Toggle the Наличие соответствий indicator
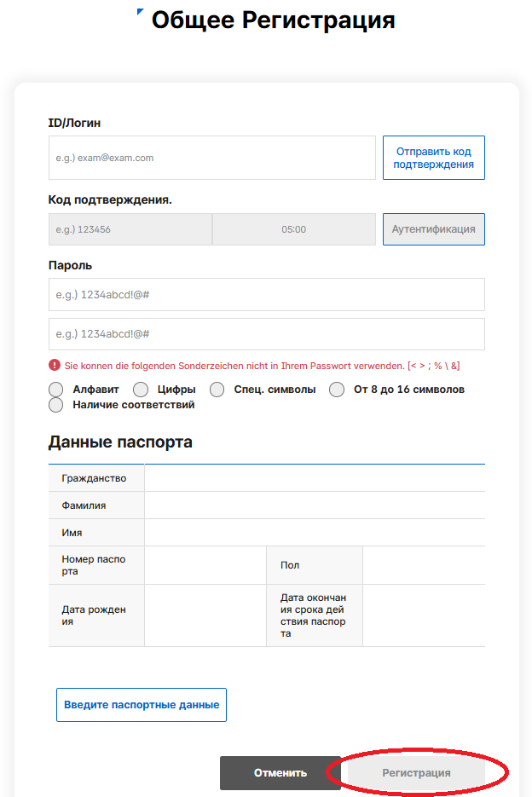This screenshot has width=532, height=797. click(56, 405)
